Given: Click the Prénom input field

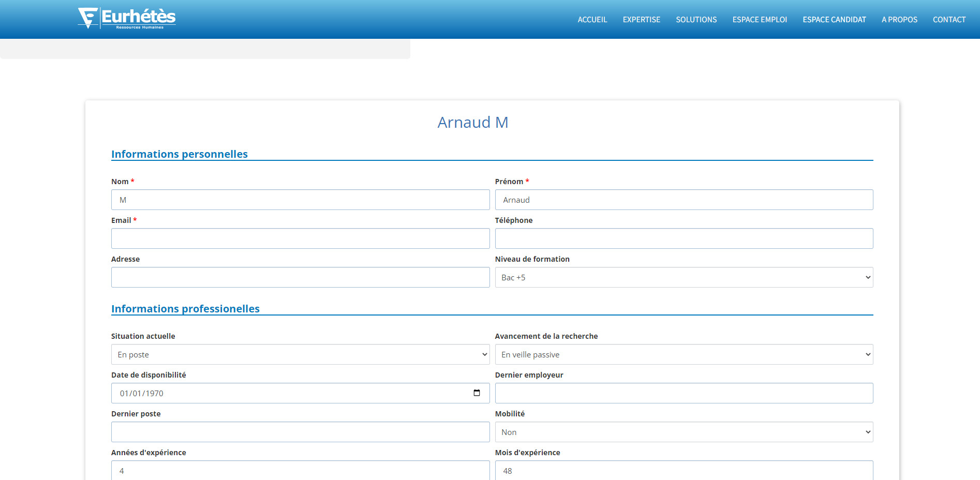Looking at the screenshot, I should (684, 200).
